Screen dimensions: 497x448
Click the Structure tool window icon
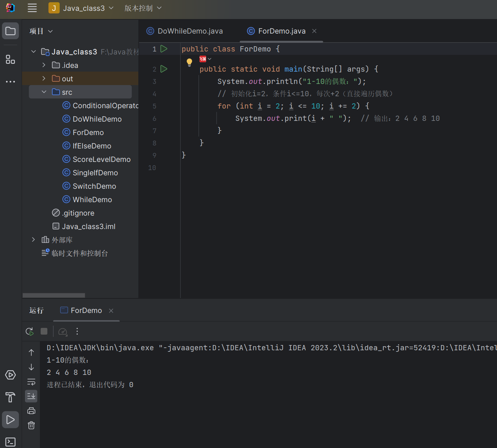coord(10,59)
